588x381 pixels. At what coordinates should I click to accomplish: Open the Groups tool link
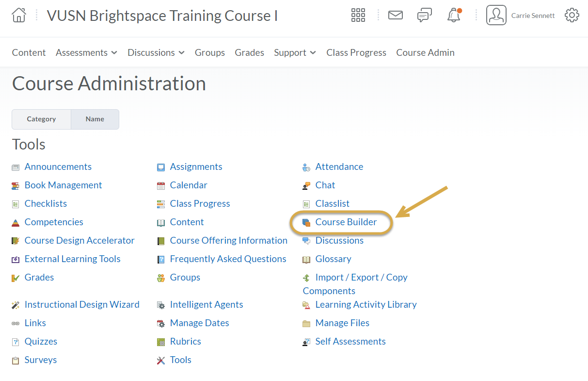[x=185, y=277]
